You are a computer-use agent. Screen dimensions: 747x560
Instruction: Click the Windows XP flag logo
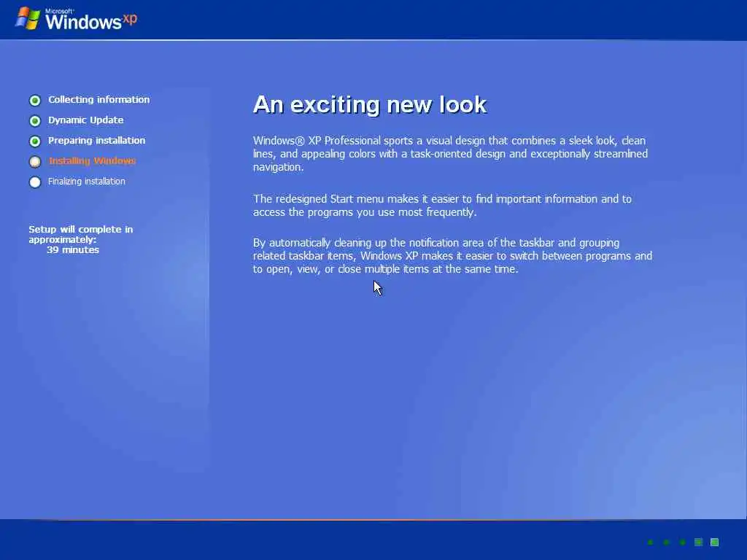[28, 18]
